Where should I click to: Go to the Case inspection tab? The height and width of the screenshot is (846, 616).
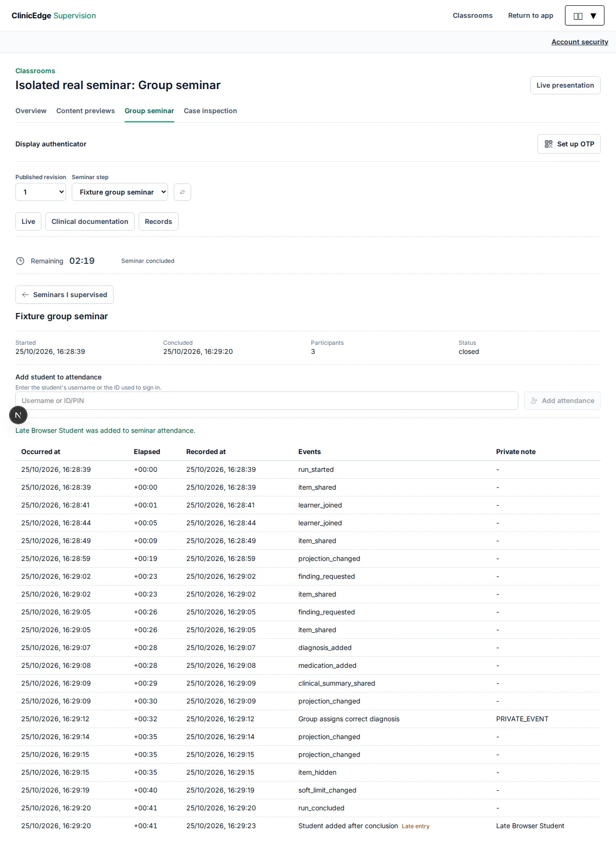[x=210, y=111]
